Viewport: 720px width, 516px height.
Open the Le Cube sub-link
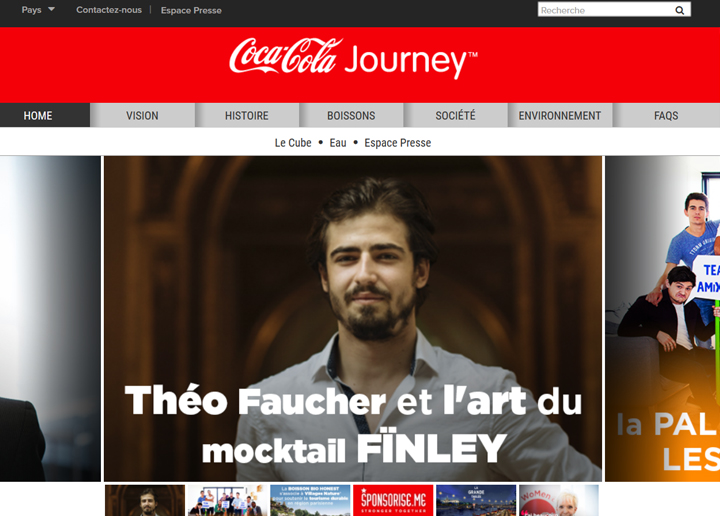click(x=293, y=143)
